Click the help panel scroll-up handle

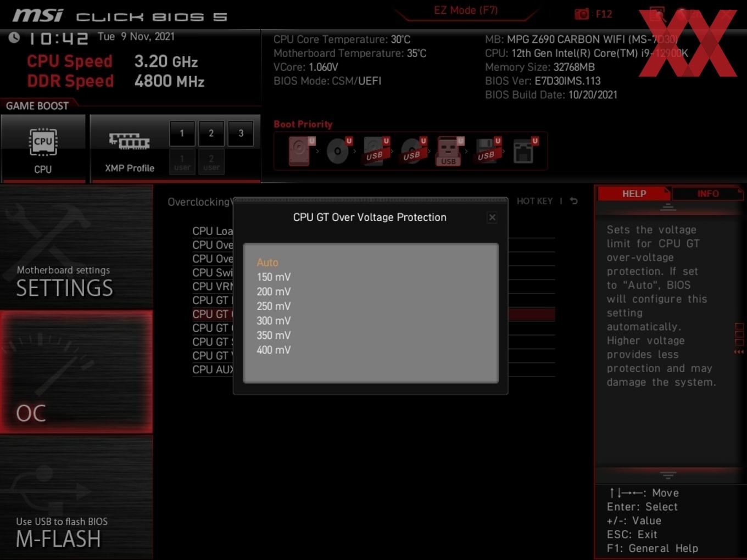[x=668, y=207]
